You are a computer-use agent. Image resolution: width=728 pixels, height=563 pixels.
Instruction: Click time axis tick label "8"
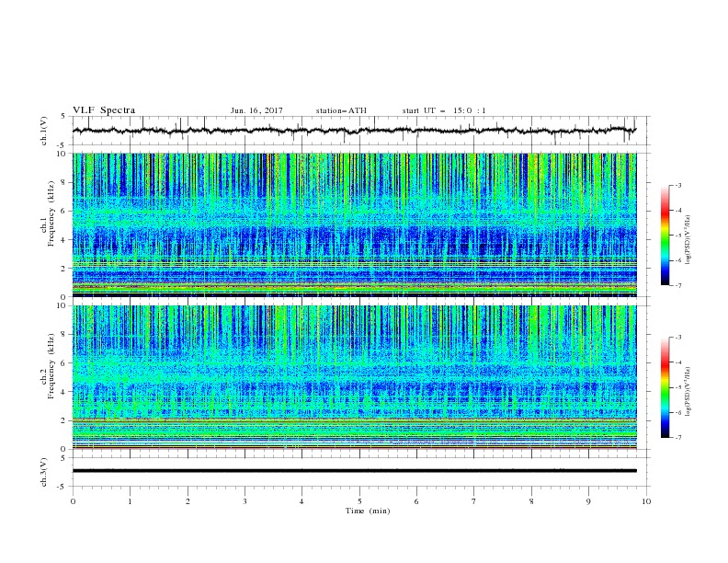pos(531,501)
